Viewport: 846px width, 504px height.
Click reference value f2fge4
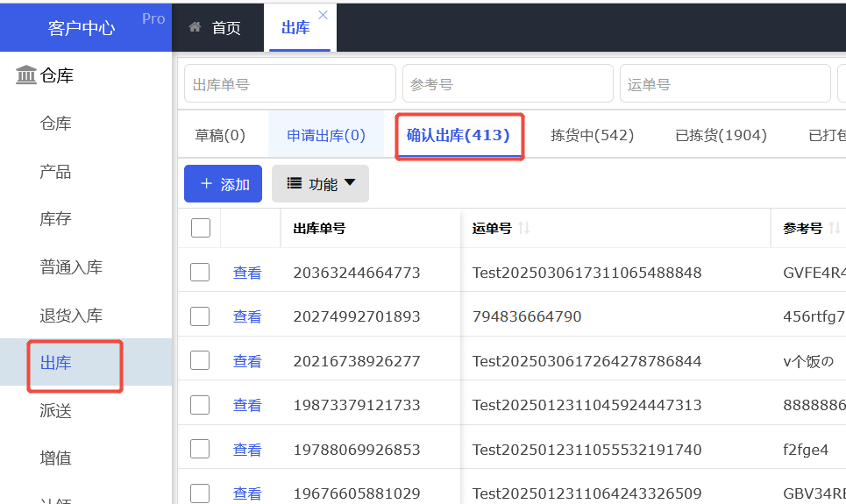(806, 450)
